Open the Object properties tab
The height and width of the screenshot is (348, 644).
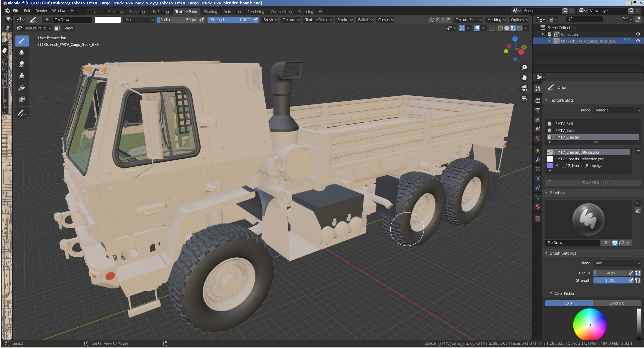click(538, 150)
